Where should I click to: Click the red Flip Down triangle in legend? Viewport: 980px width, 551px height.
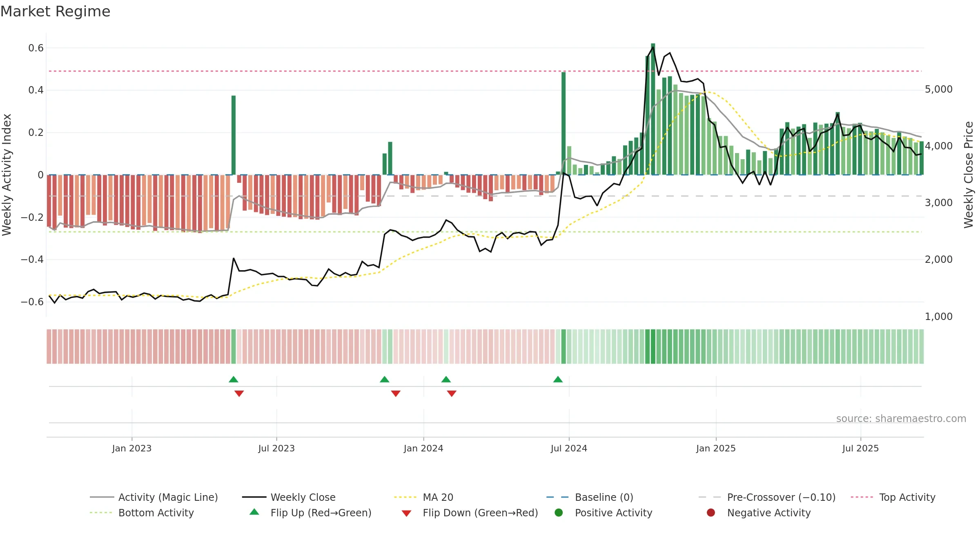tap(406, 513)
